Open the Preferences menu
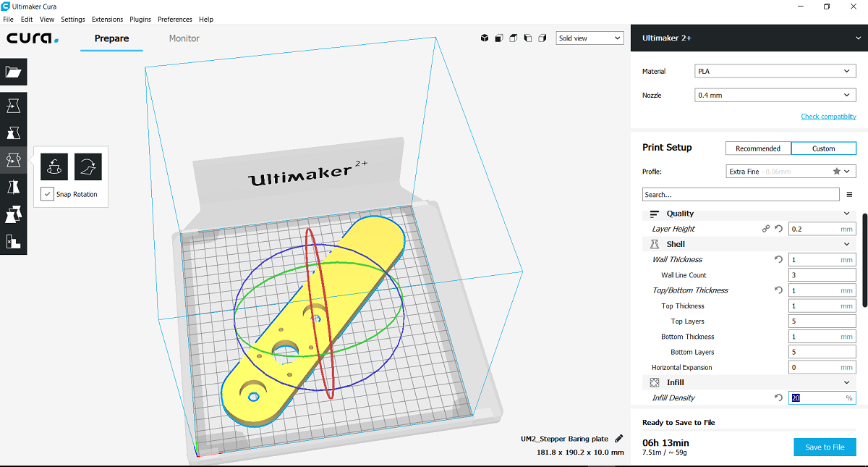Image resolution: width=868 pixels, height=467 pixels. 176,20
